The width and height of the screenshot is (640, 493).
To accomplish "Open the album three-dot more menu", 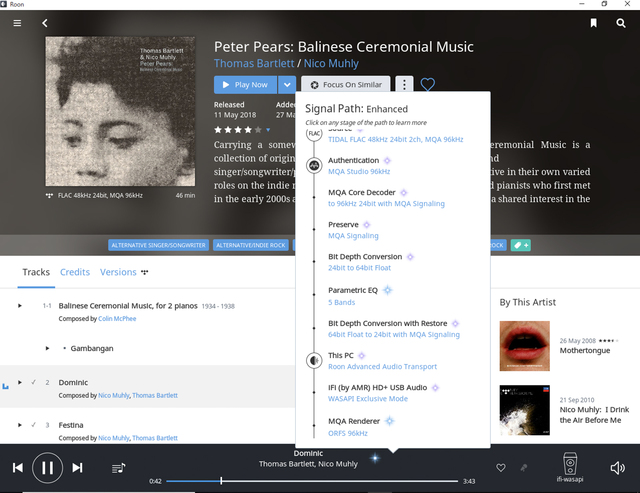I will (404, 85).
